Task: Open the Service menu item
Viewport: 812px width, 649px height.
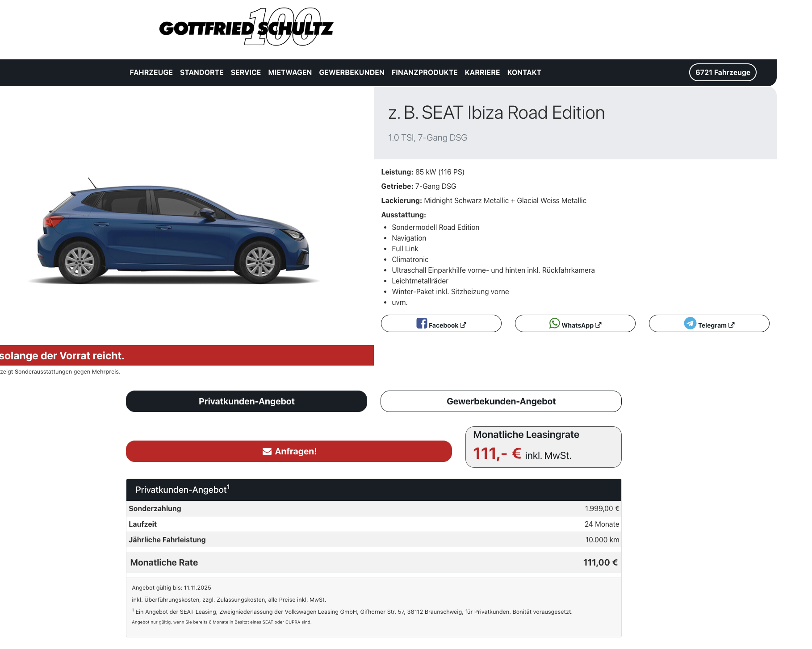Action: click(246, 72)
